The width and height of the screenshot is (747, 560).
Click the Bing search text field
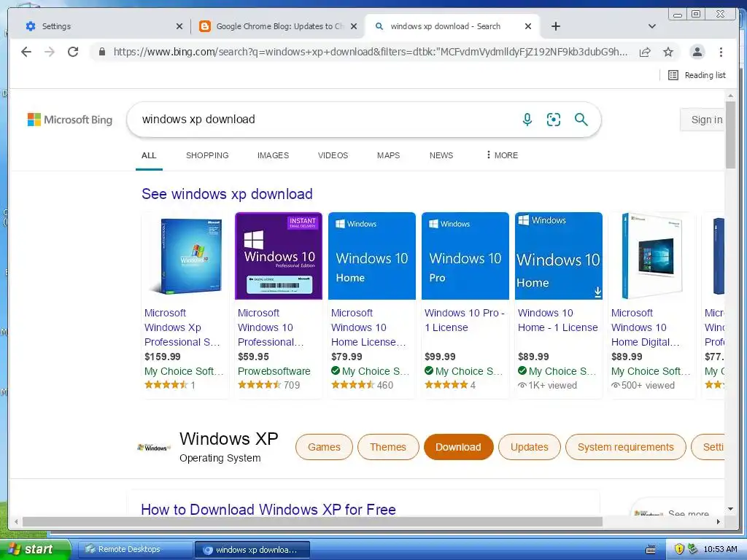tap(324, 120)
